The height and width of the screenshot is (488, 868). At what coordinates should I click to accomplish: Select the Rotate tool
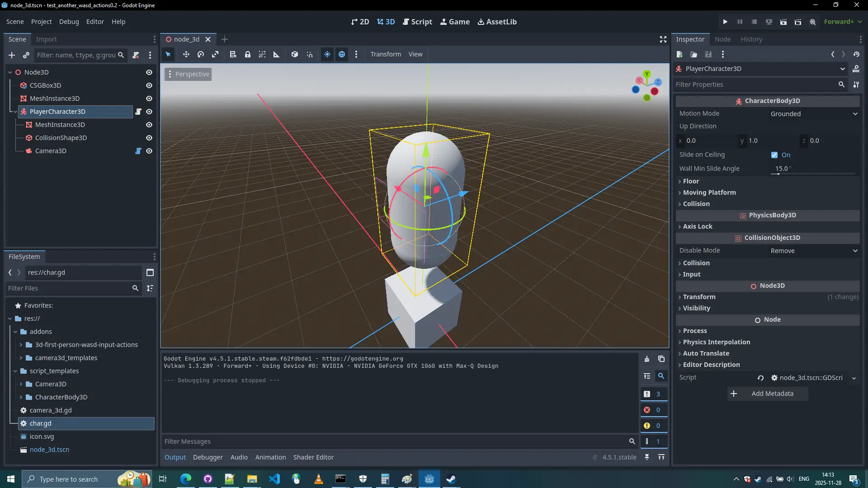[200, 54]
